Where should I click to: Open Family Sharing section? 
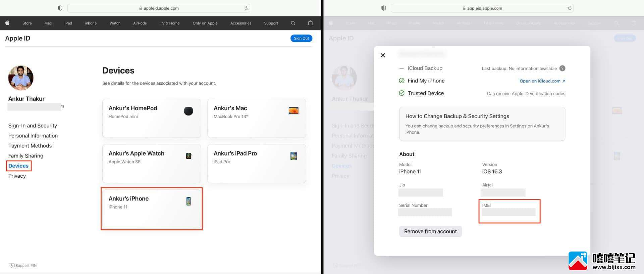tap(26, 156)
